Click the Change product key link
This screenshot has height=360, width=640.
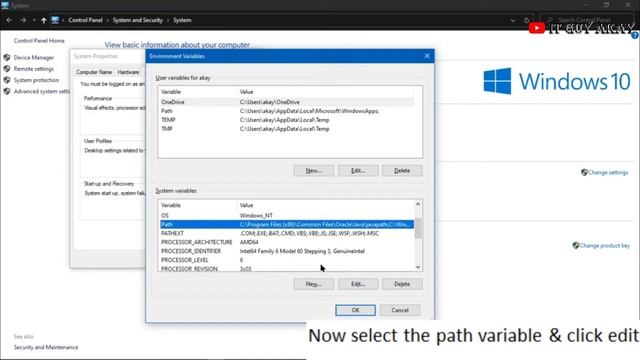[x=604, y=246]
